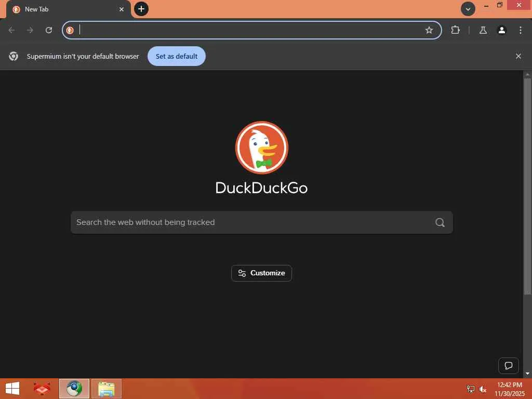Open the Customize button
532x399 pixels.
(262, 273)
